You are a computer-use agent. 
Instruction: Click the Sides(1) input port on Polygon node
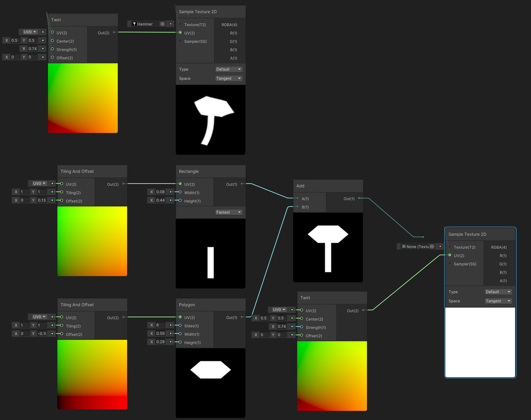pyautogui.click(x=180, y=326)
